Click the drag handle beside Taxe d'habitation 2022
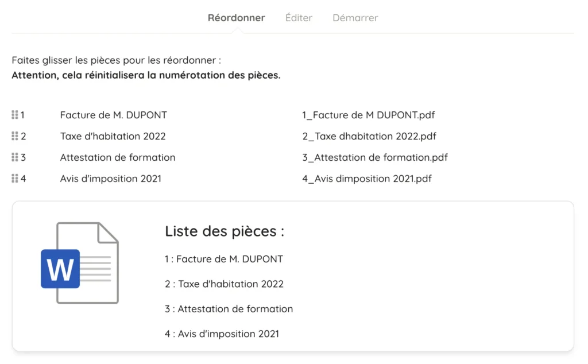The height and width of the screenshot is (364, 588). 14,136
